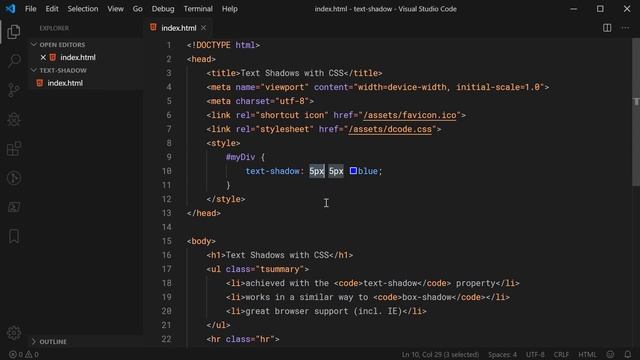Open the View menu
Image resolution: width=640 pixels, height=360 pixels.
(x=116, y=9)
